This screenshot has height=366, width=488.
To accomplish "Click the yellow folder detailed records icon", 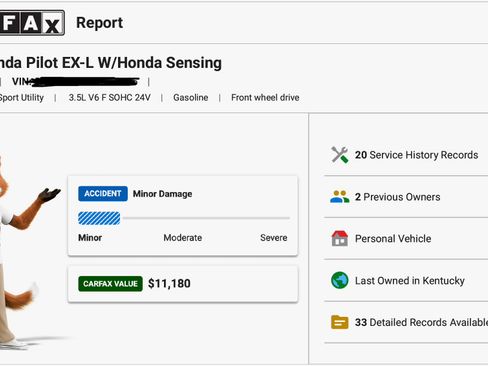I will click(x=340, y=322).
